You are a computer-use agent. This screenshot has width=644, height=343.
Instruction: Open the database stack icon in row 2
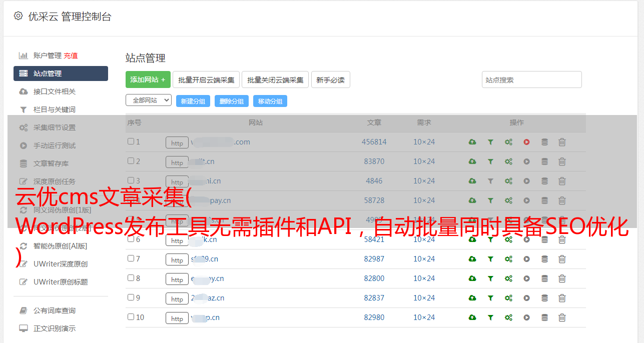544,161
